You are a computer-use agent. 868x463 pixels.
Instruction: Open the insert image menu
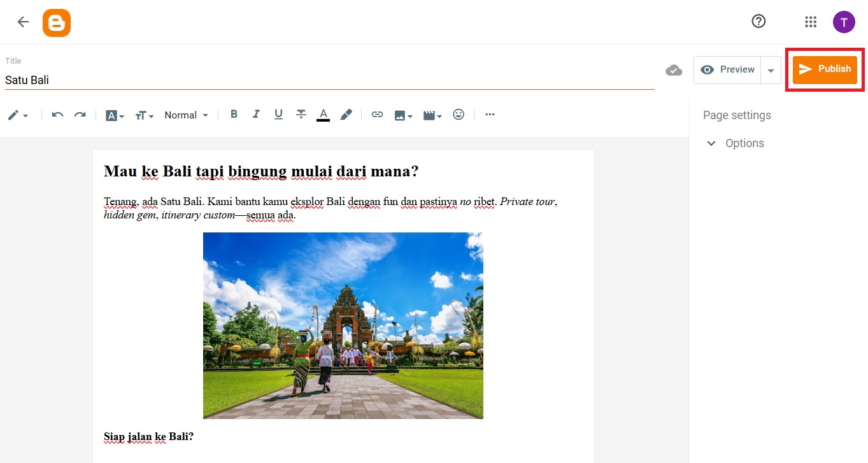coord(402,115)
